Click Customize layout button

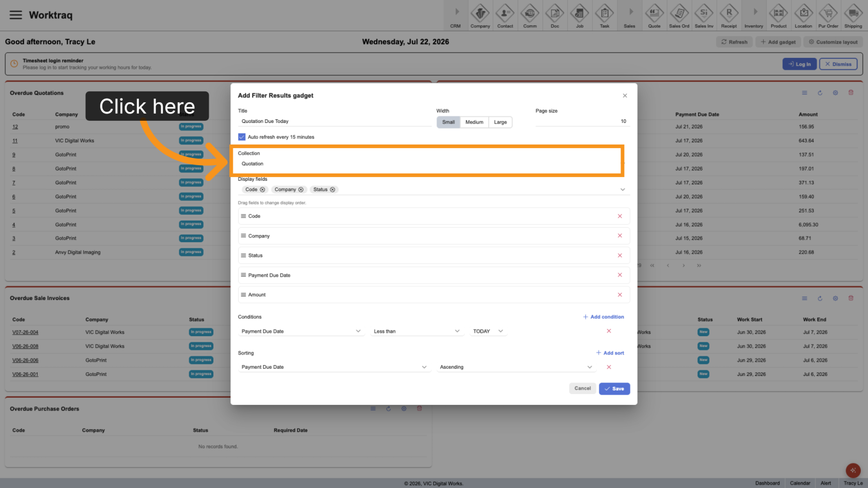833,42
